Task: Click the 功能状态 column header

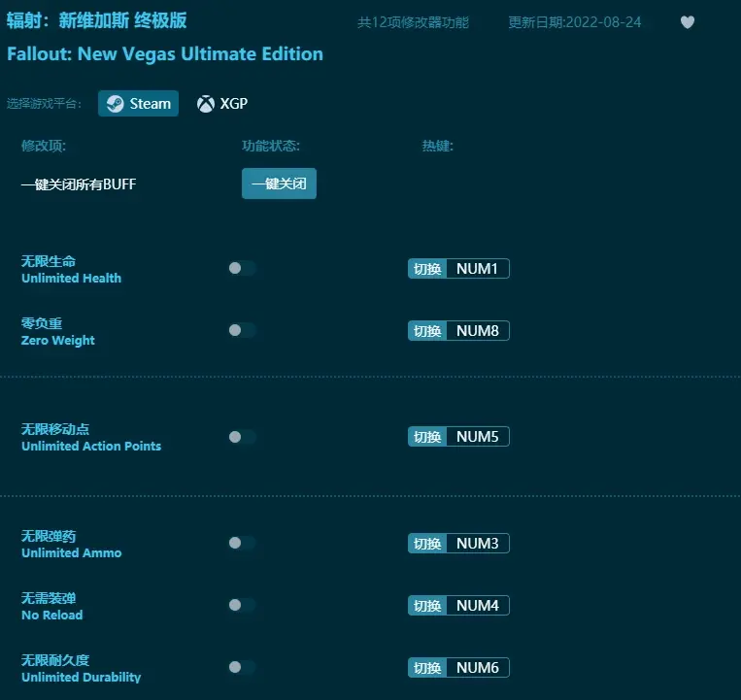Action: pos(271,146)
